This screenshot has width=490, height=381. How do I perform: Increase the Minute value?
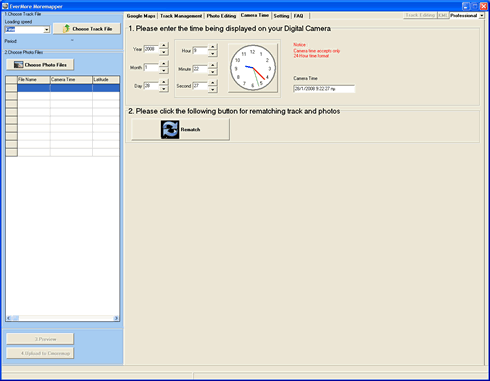[213, 65]
